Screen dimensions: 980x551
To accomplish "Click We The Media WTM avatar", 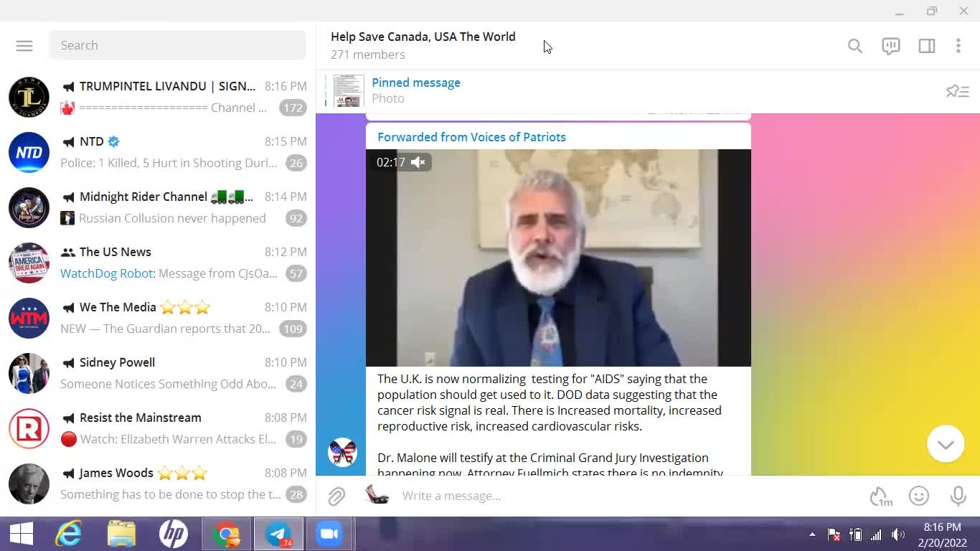I will [29, 318].
